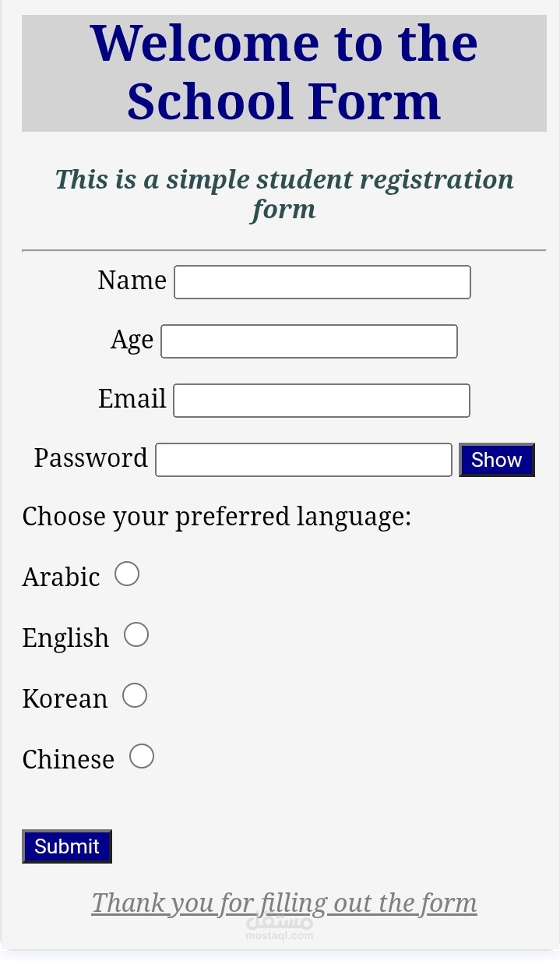The width and height of the screenshot is (560, 961).
Task: Click the Email text box
Action: 321,400
